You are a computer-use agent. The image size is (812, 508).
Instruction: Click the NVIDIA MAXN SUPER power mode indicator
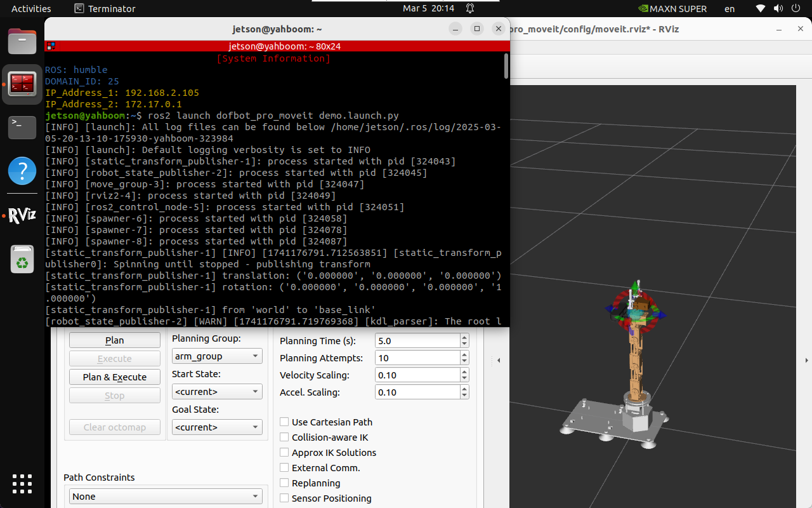tap(674, 9)
